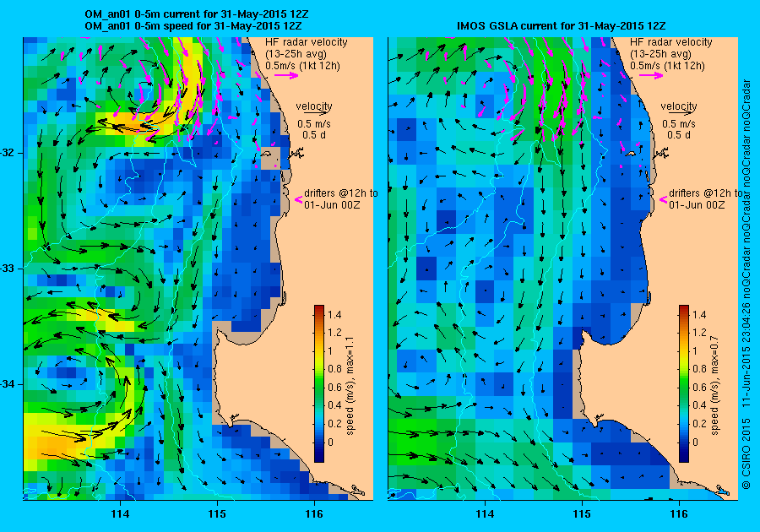760x532 pixels.
Task: Click the left map longitude label '115'
Action: click(217, 514)
